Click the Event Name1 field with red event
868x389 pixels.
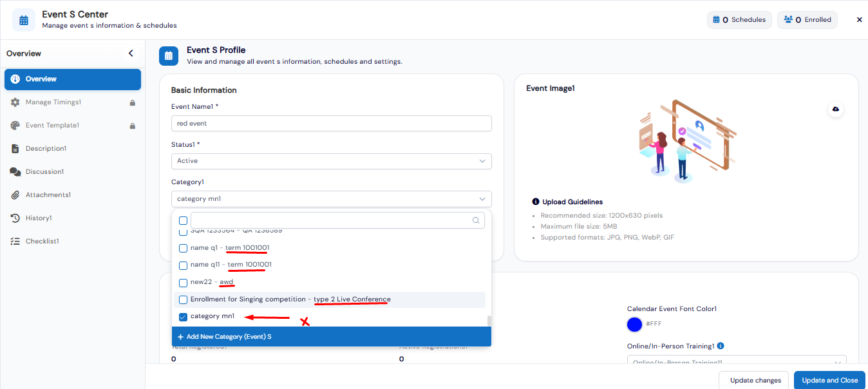point(332,123)
